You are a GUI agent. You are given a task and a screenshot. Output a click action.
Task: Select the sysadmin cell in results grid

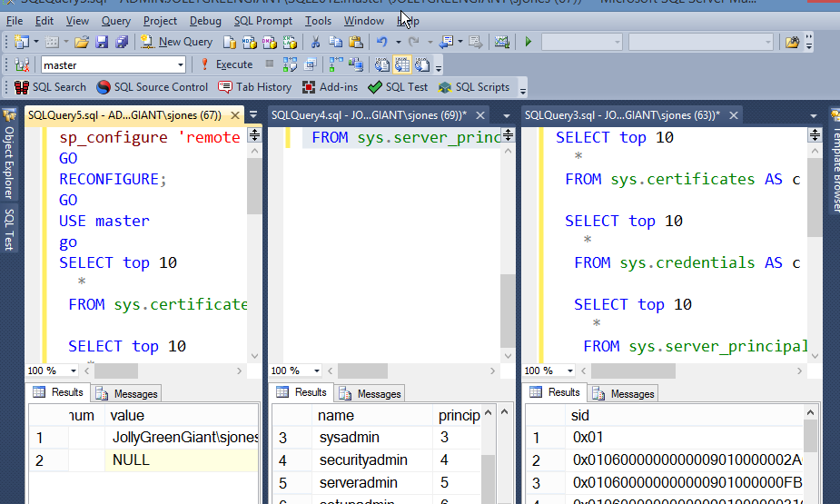coord(349,438)
